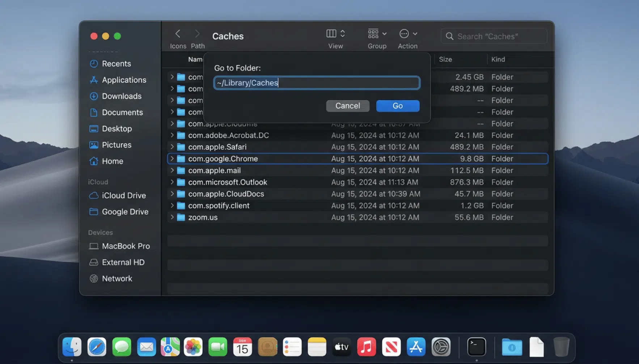Image resolution: width=639 pixels, height=364 pixels.
Task: Expand com.adobe.Acrobat.DC folder
Action: click(x=172, y=135)
